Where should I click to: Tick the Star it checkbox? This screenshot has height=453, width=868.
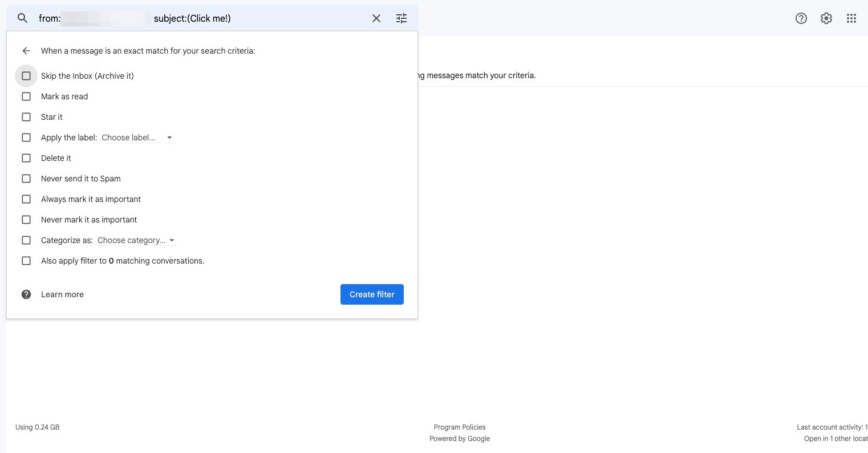pyautogui.click(x=26, y=117)
